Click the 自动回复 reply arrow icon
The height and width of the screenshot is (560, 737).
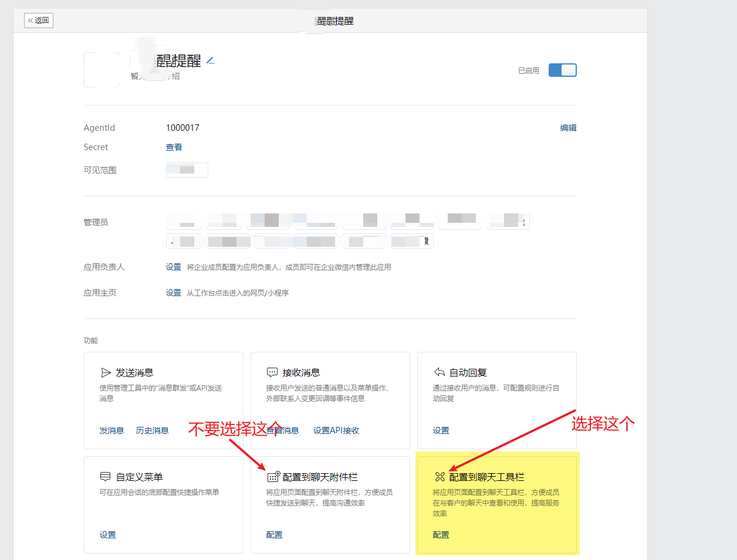440,372
